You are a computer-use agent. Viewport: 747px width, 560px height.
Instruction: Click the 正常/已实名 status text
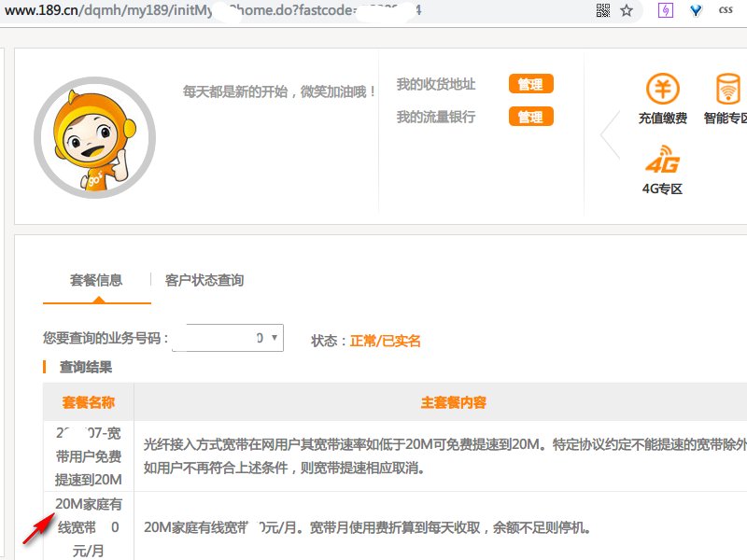pyautogui.click(x=386, y=341)
